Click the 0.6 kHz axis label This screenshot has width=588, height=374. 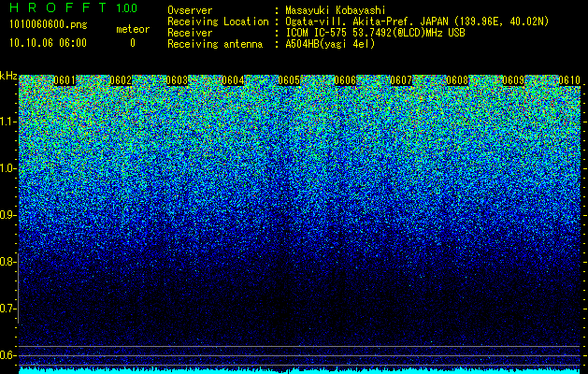(7, 355)
